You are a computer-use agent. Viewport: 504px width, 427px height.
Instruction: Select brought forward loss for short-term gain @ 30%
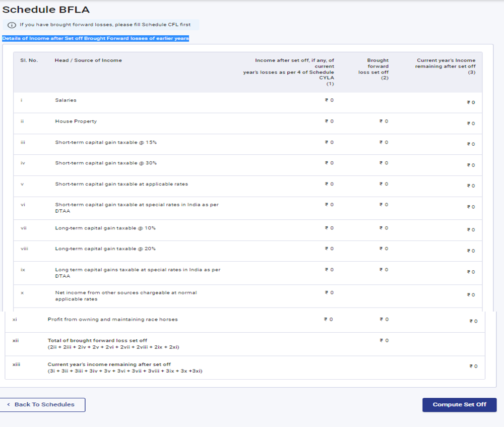click(x=384, y=163)
